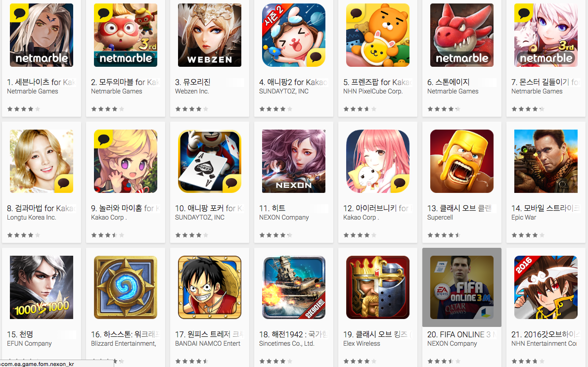This screenshot has height=367, width=588.
Task: Open the Clash of Kings icon
Action: coord(378,287)
